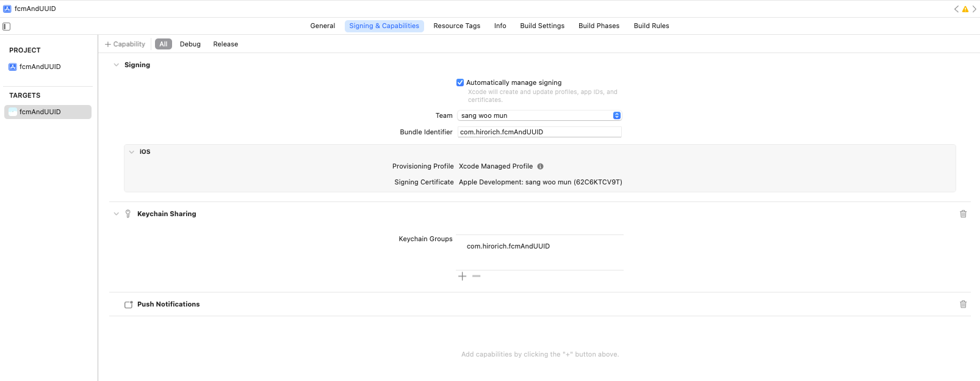Screen dimensions: 980x381
Task: Go to previous issue with left chevron
Action: [956, 9]
